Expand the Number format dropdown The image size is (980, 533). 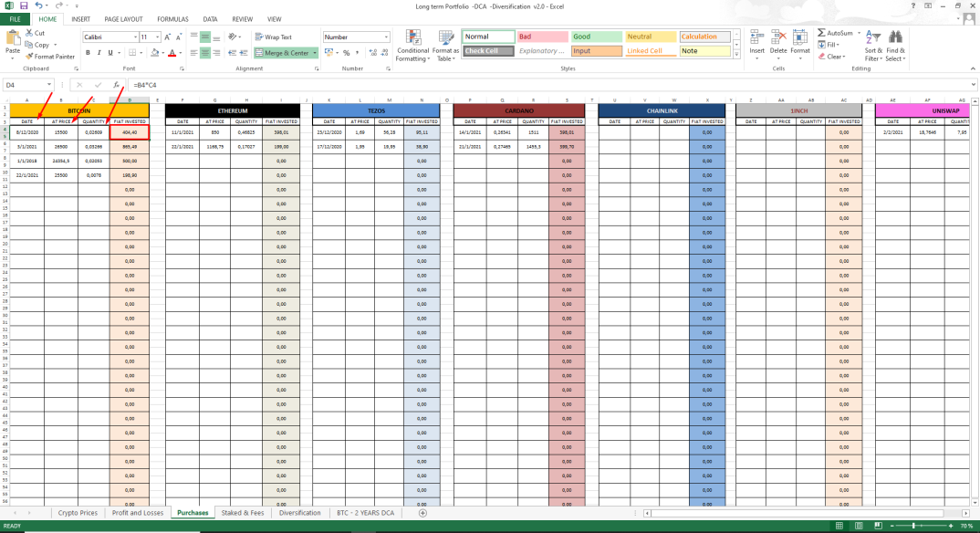coord(386,37)
